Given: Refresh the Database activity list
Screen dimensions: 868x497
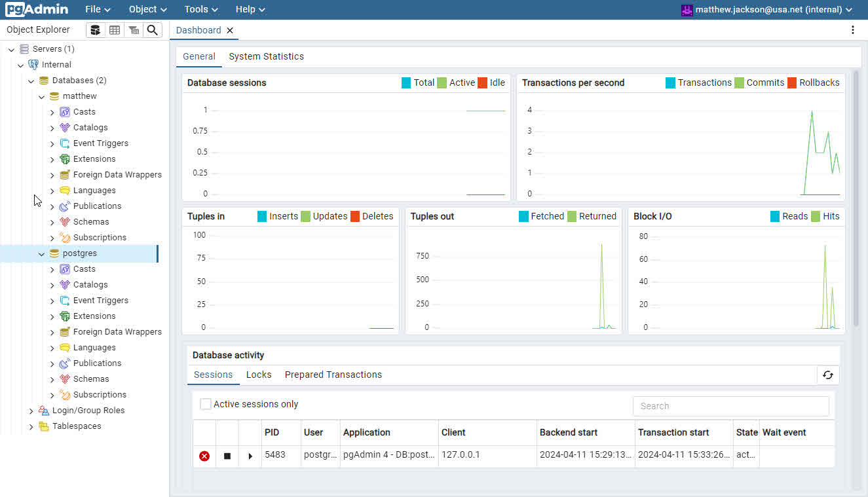Looking at the screenshot, I should click(828, 375).
